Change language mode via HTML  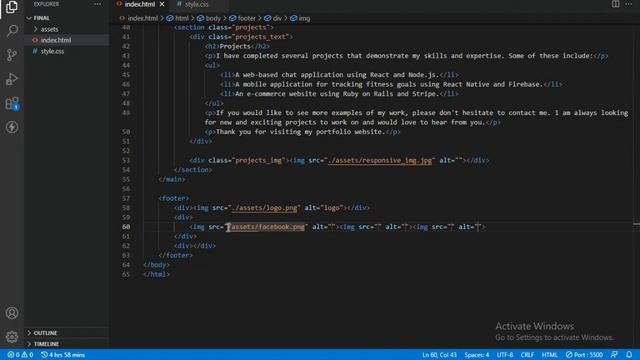click(x=549, y=355)
